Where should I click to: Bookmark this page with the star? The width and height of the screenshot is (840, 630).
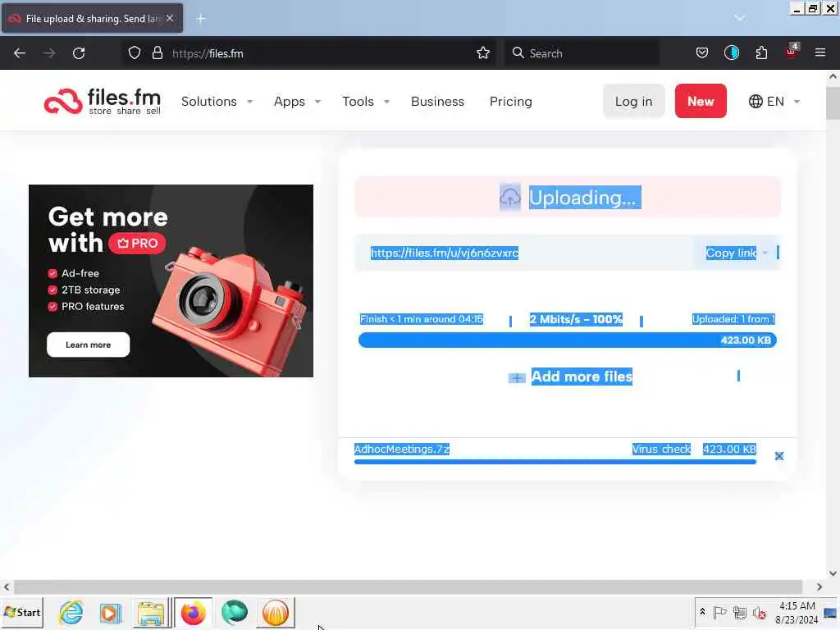click(482, 53)
